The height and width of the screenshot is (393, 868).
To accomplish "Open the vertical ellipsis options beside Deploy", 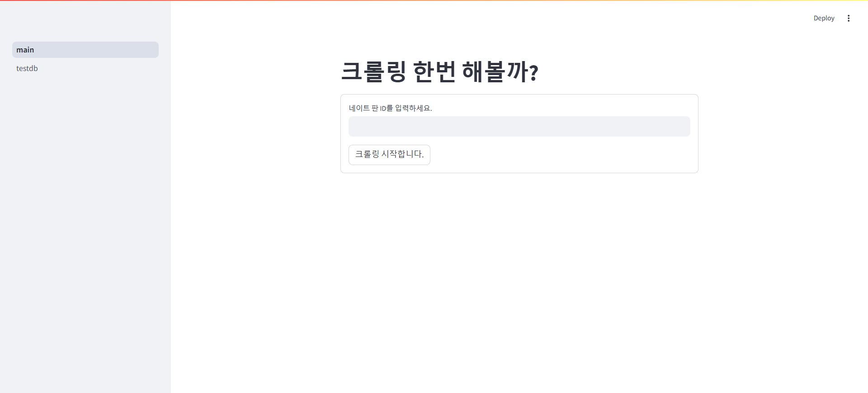I will coord(849,18).
